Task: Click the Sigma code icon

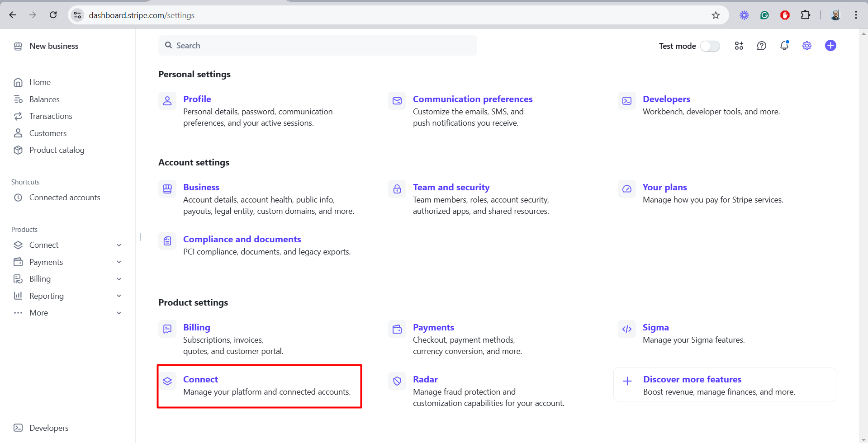Action: [x=627, y=329]
